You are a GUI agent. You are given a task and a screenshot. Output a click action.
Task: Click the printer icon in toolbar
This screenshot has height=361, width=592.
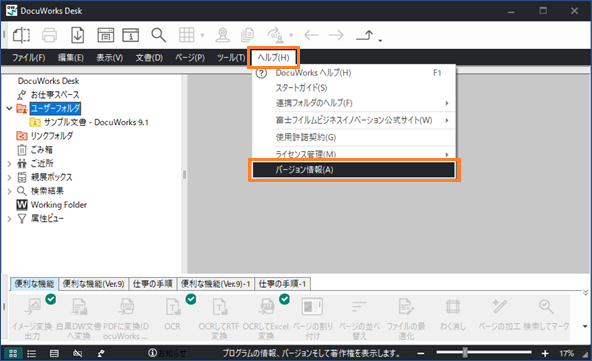pyautogui.click(x=49, y=35)
